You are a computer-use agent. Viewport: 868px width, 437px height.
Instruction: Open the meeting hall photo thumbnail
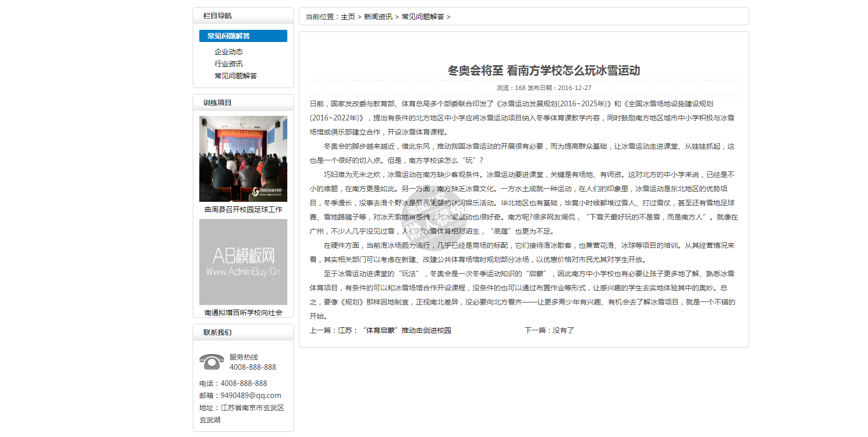[243, 159]
